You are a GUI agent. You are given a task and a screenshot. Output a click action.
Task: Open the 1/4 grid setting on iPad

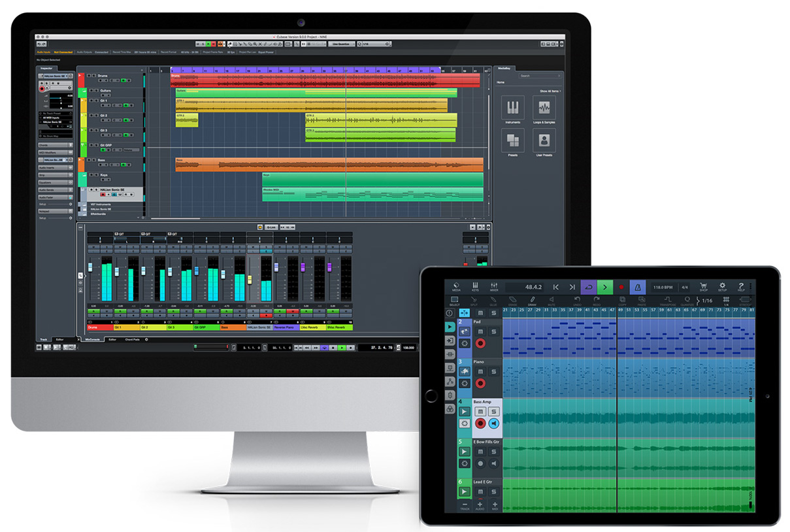click(x=726, y=301)
